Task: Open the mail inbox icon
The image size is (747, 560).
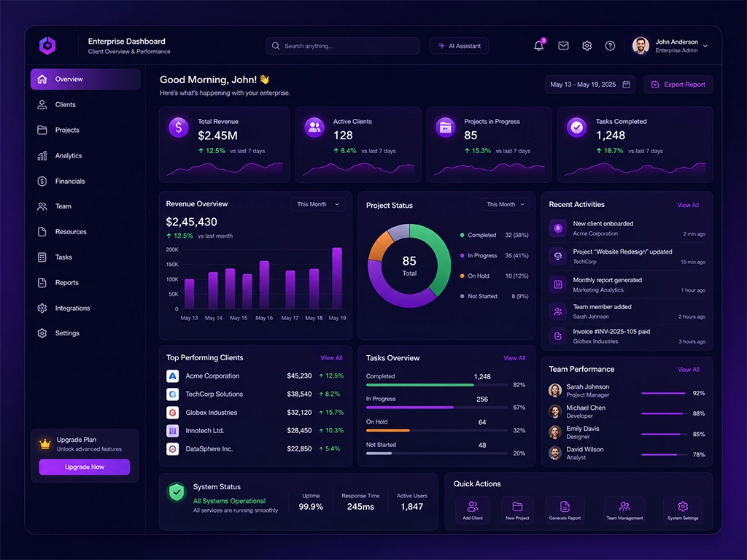Action: (x=563, y=46)
